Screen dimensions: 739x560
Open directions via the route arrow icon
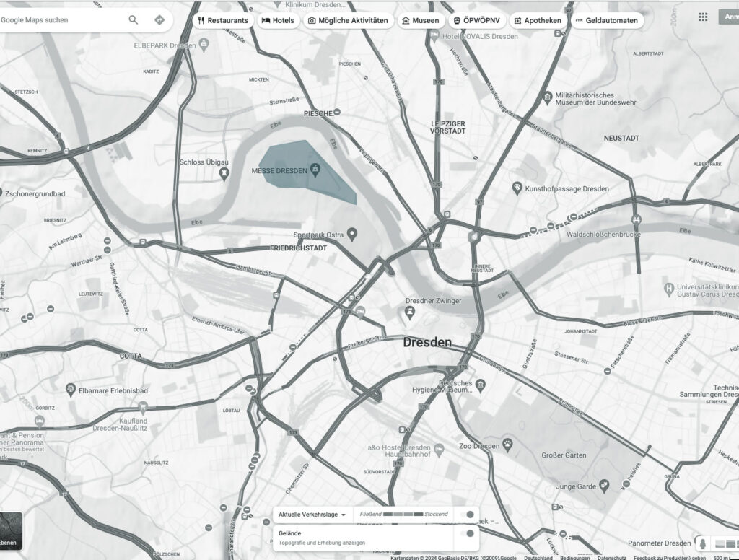[x=159, y=20]
